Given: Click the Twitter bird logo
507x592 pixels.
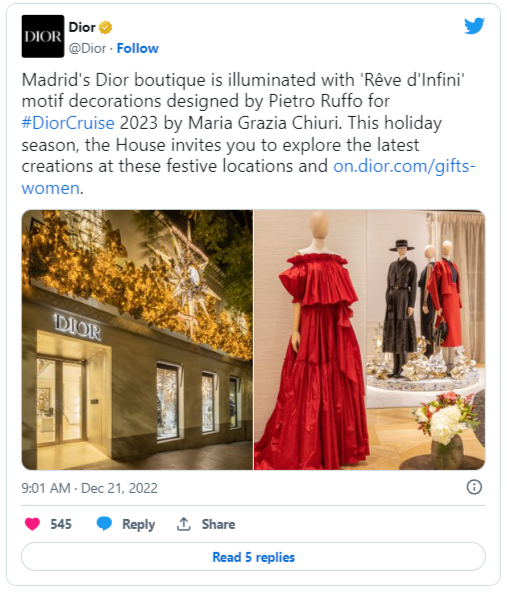Looking at the screenshot, I should click(474, 26).
